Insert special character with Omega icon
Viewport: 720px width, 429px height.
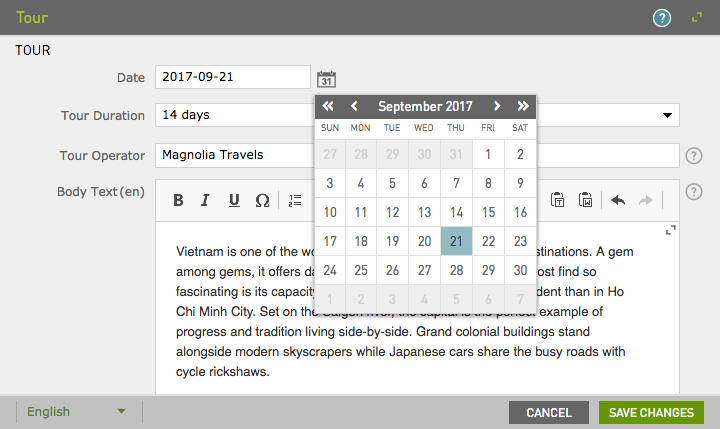pyautogui.click(x=262, y=200)
